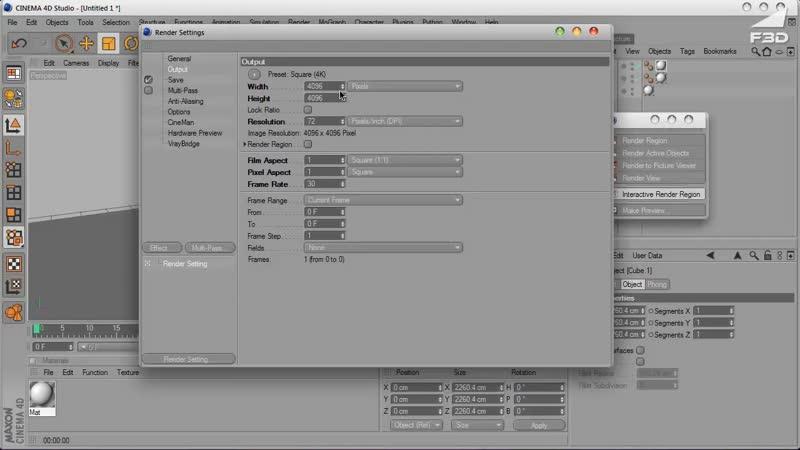Screen dimensions: 800x450
Task: Expand the Render Region disclosure triangle
Action: (x=245, y=144)
